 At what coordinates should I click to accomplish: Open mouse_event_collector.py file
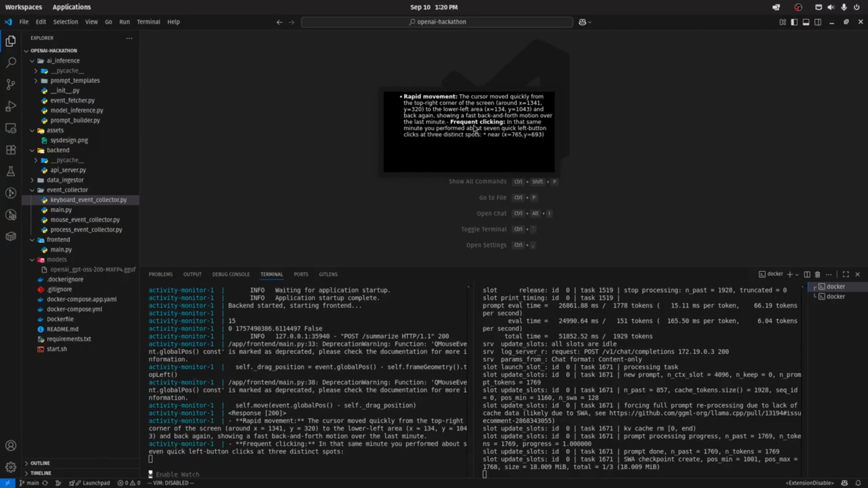85,220
